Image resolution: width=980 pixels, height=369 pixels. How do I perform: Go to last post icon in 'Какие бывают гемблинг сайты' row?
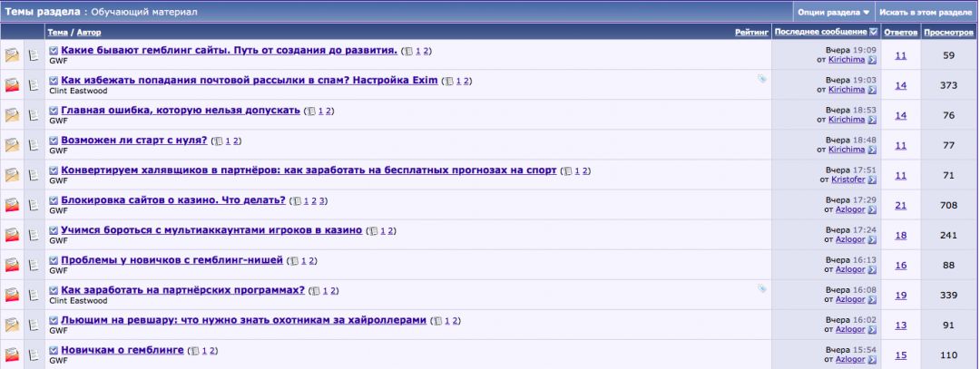[872, 60]
